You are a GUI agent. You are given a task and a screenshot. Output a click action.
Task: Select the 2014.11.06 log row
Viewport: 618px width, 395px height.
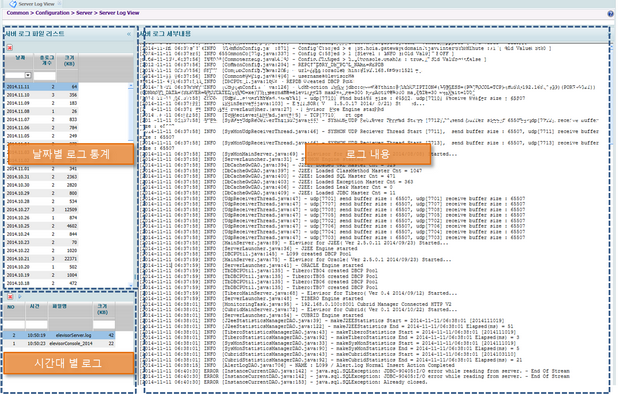point(42,128)
